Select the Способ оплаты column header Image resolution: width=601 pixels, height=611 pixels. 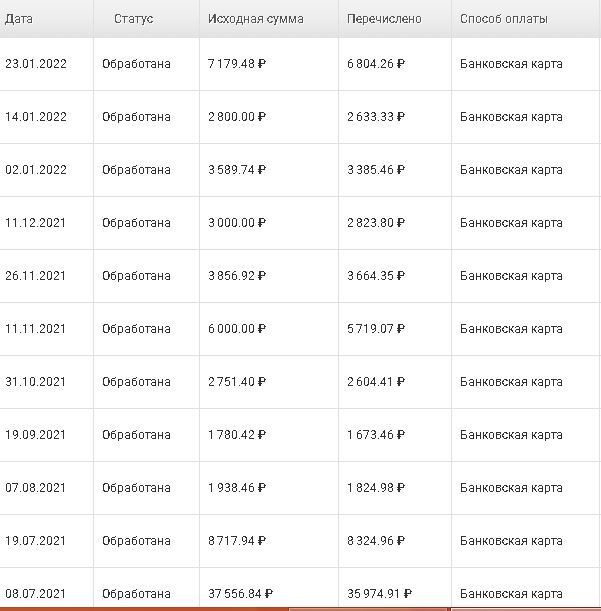(x=504, y=19)
